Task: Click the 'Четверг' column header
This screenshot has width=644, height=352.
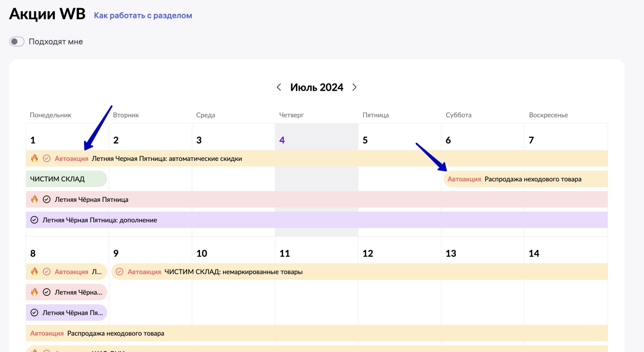Action: click(292, 115)
